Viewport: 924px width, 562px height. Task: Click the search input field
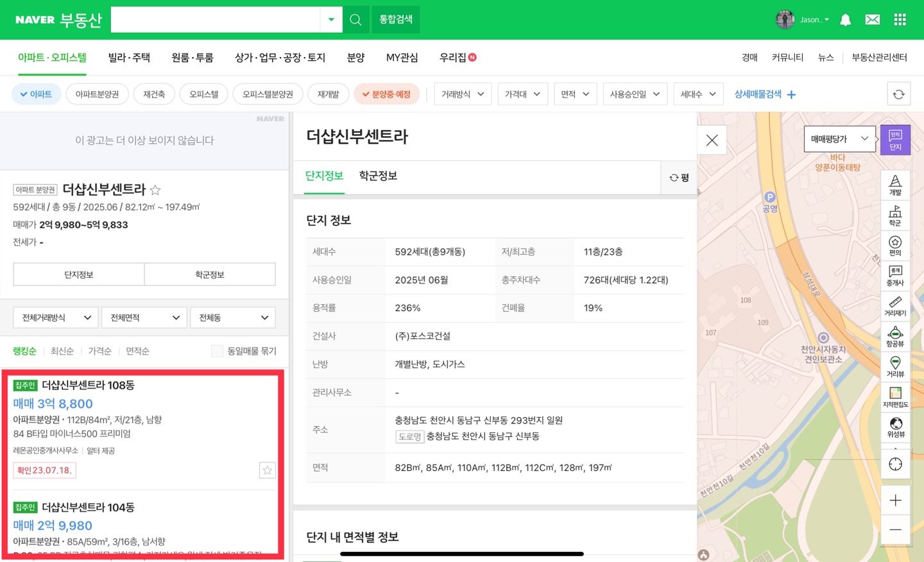[216, 20]
